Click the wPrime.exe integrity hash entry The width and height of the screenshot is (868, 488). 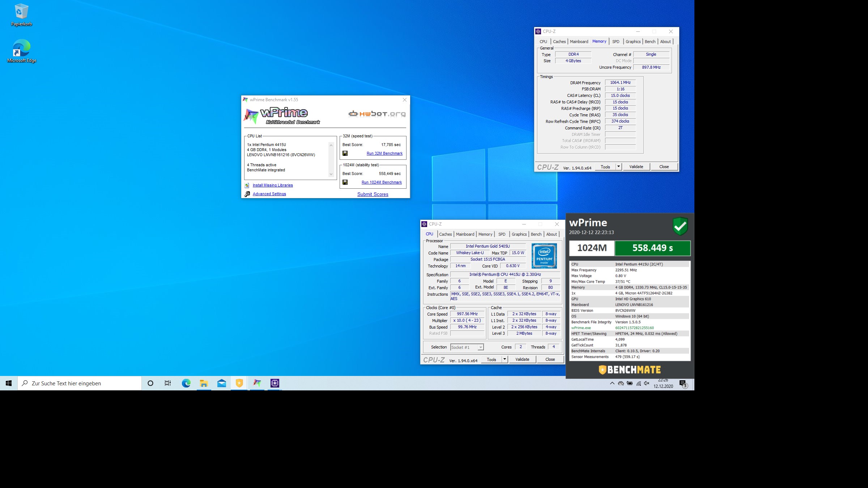(634, 328)
